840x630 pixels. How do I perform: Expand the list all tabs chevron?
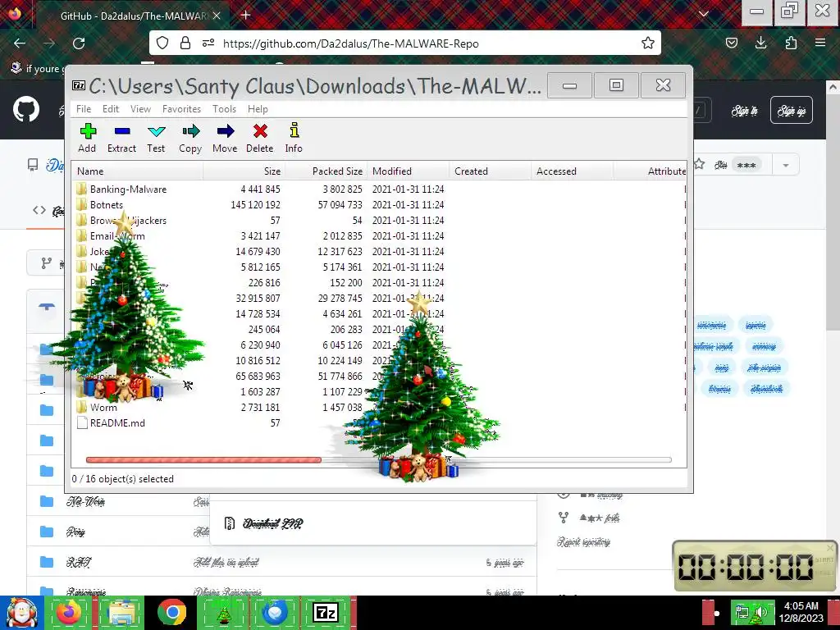(x=703, y=14)
